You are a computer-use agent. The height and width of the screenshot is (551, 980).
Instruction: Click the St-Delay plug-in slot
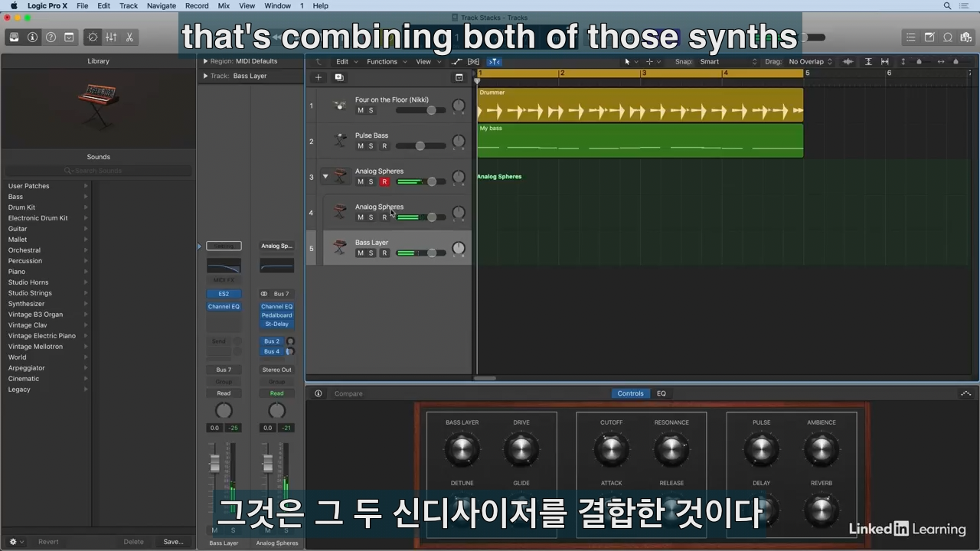pos(276,324)
